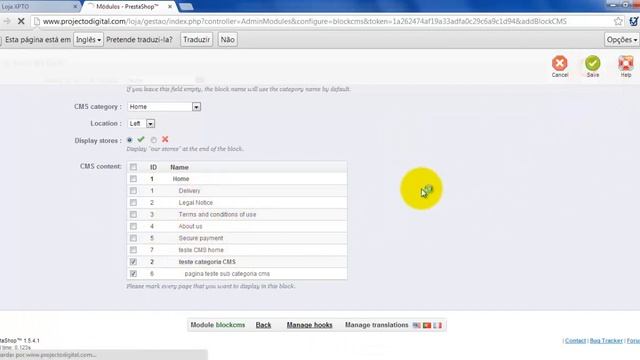This screenshot has width=640, height=360.
Task: Switch to Módulos - PrestaShop tab
Action: 129,7
